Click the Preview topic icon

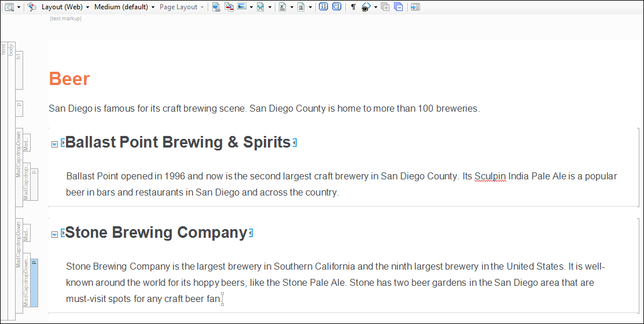[9, 7]
